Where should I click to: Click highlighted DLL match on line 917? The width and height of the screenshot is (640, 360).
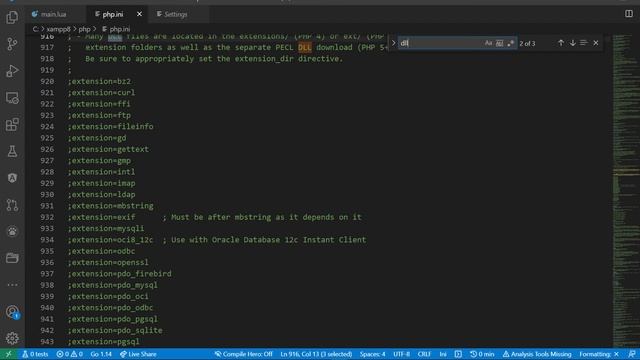pyautogui.click(x=304, y=47)
